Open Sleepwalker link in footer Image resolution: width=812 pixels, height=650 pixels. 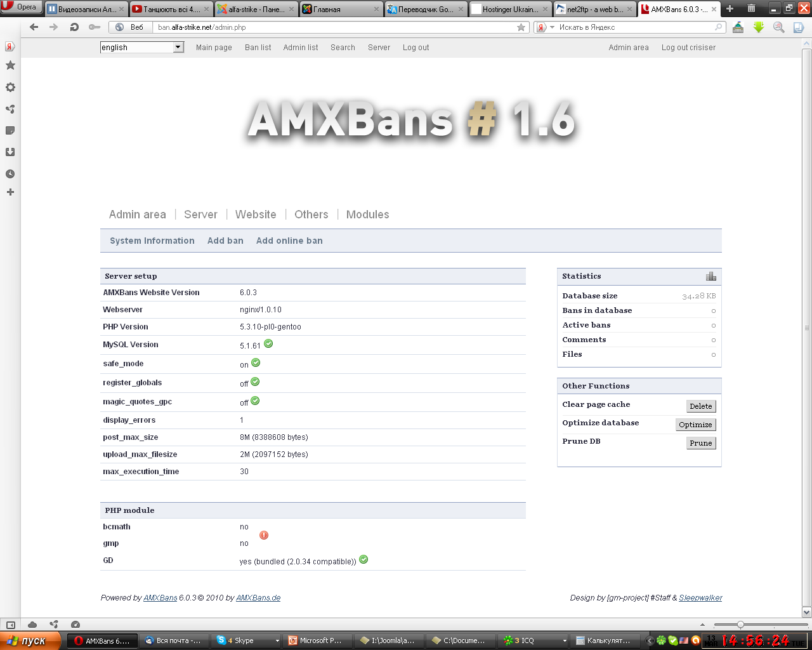[700, 598]
